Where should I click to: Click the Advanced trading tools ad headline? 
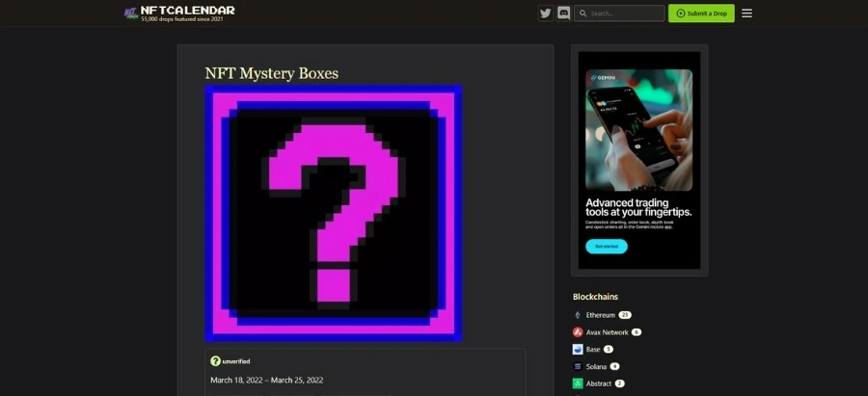click(638, 207)
